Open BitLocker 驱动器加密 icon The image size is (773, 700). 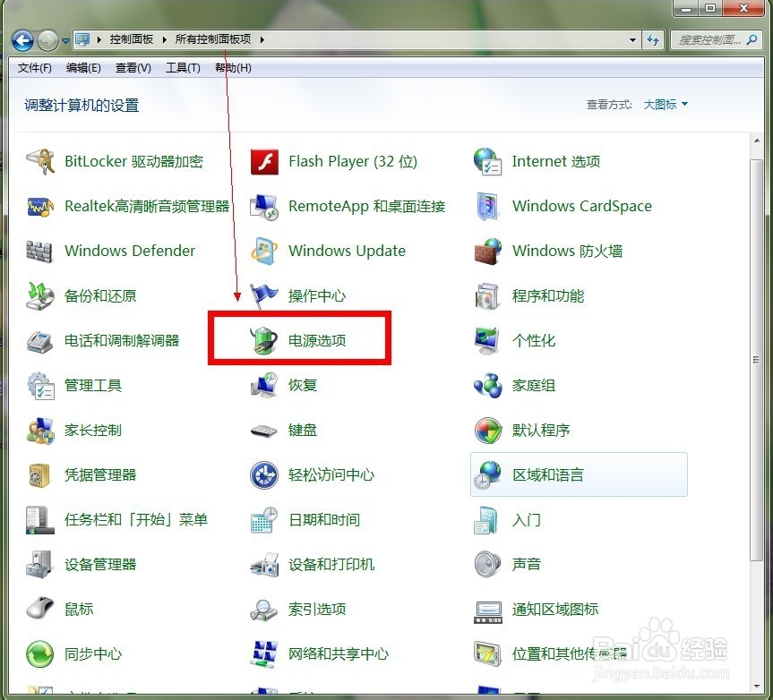click(x=40, y=161)
